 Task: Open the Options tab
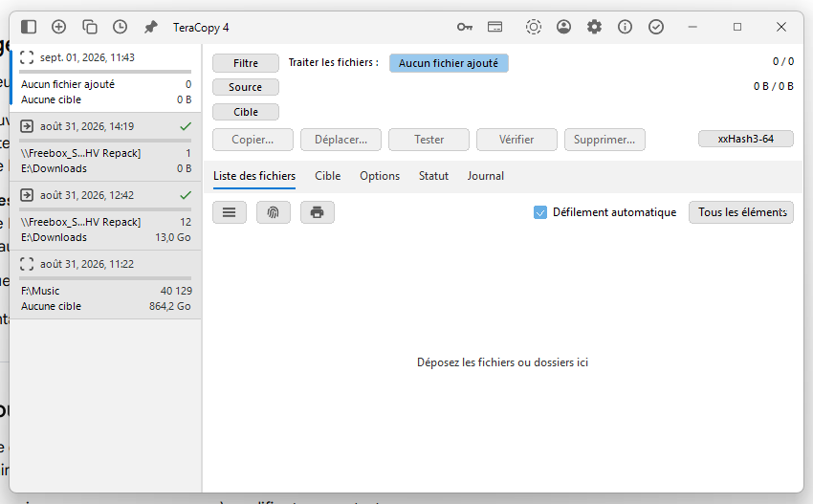pos(380,176)
